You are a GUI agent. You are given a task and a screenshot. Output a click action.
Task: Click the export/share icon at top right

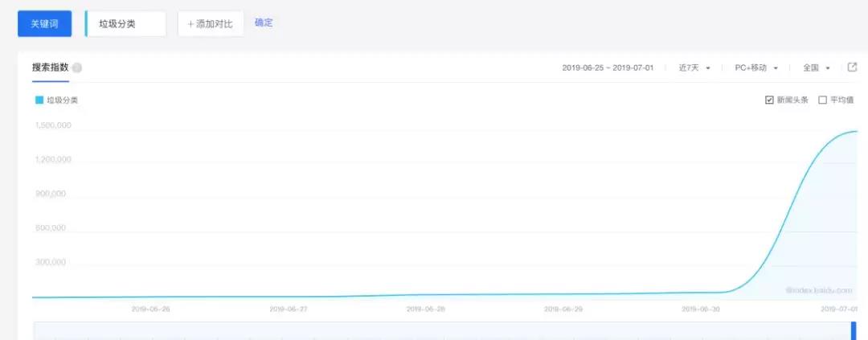(x=853, y=67)
